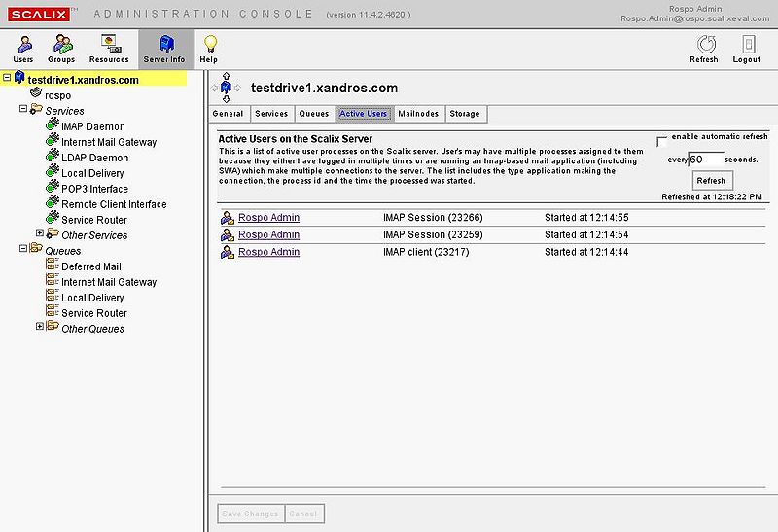Screen dimensions: 778x532
Task: Open the General tab
Action: coord(227,114)
